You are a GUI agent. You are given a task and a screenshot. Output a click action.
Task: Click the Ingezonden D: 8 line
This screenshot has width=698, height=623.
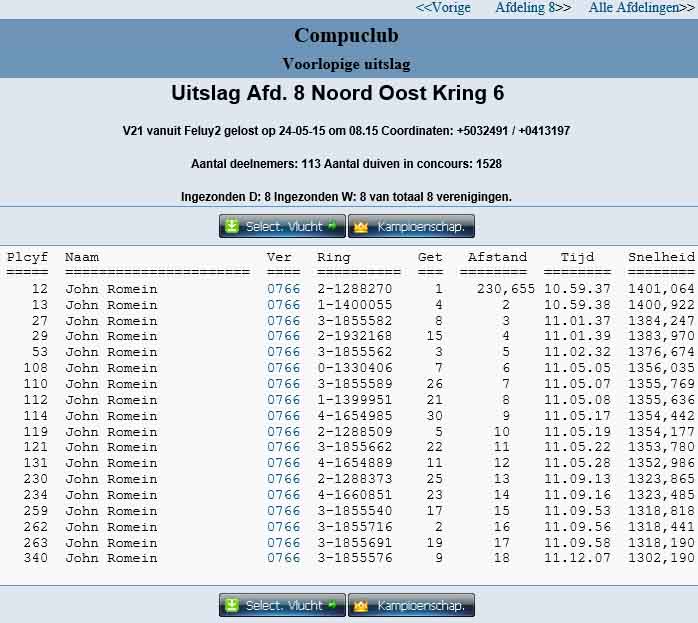click(346, 197)
